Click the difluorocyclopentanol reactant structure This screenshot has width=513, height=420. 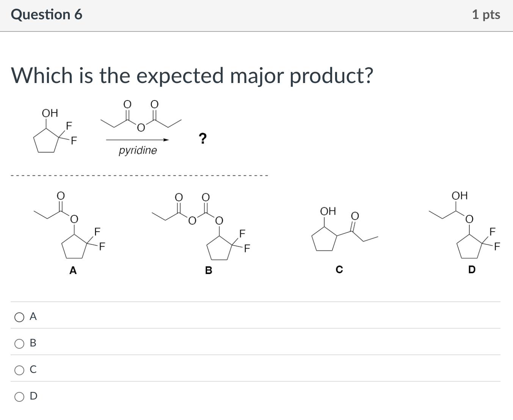(55, 130)
